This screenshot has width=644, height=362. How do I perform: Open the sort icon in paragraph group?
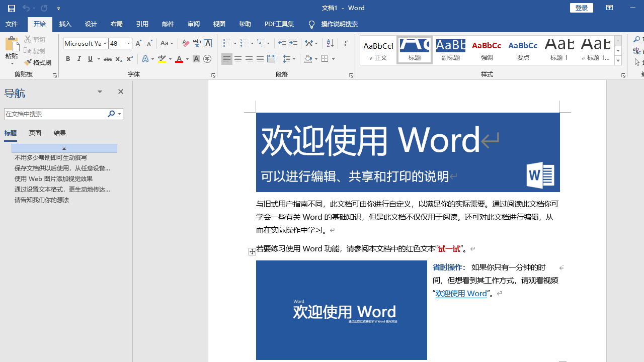[330, 43]
